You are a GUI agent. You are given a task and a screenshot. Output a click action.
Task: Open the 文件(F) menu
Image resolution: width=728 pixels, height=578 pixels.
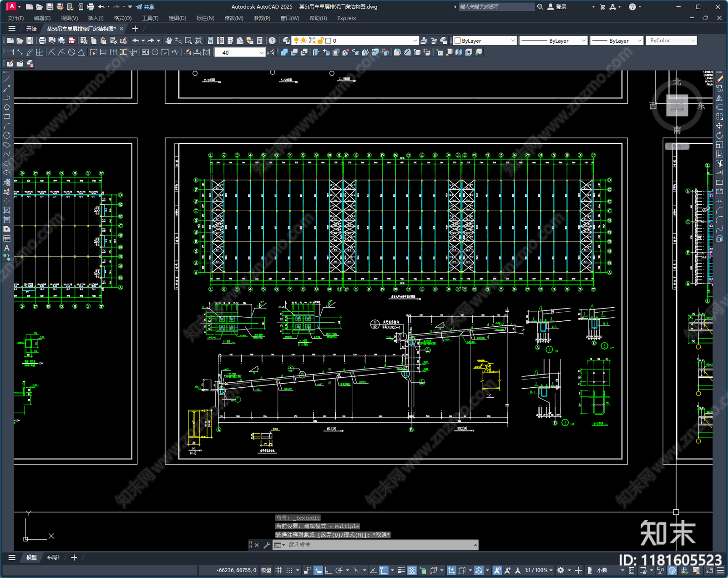[x=15, y=18]
